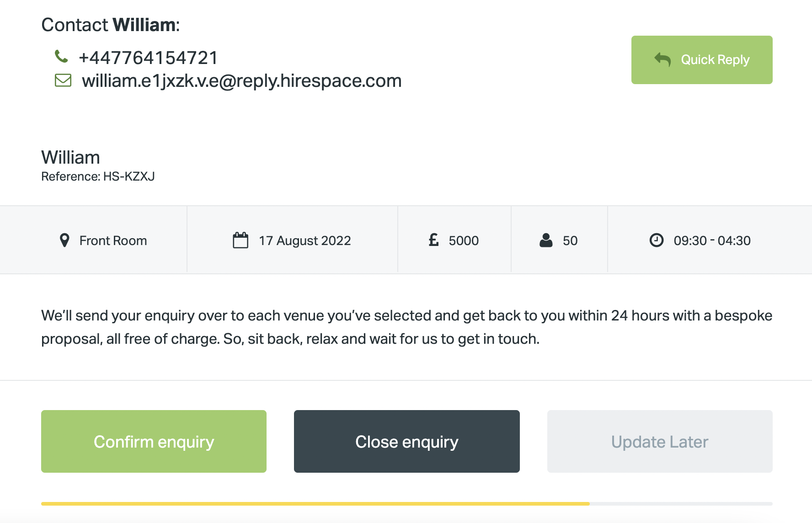Click the Reference HS-KZXJ text

[98, 176]
